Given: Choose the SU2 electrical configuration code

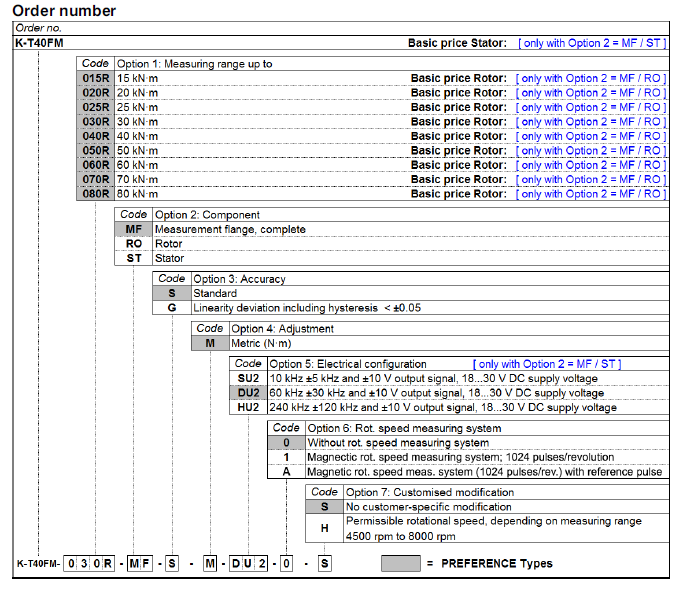Looking at the screenshot, I should pos(248,379).
